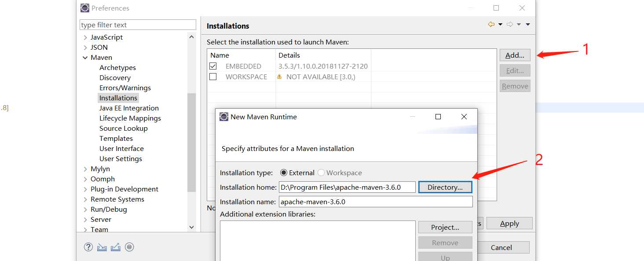Image resolution: width=644 pixels, height=261 pixels.
Task: Select the External installation type
Action: 284,173
